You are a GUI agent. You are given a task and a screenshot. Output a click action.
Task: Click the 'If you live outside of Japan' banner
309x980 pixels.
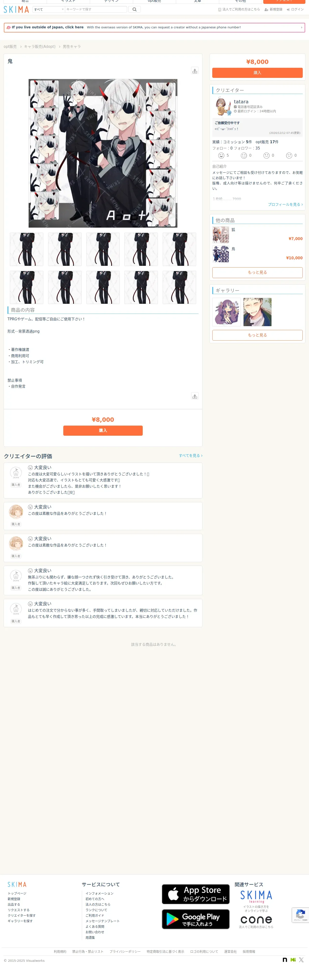(x=154, y=27)
